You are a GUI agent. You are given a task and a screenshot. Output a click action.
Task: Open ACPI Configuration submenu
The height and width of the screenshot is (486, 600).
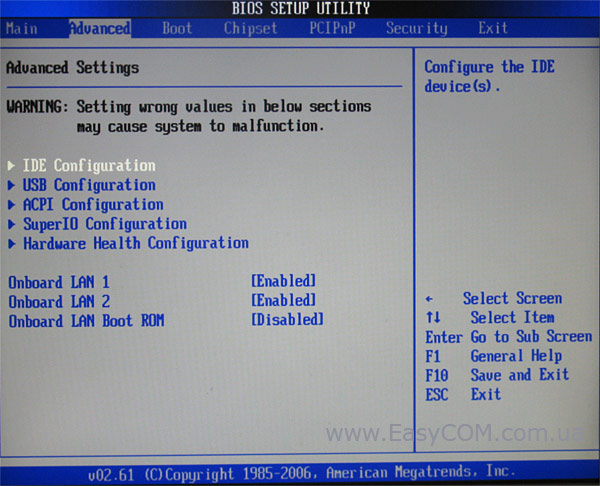(93, 205)
